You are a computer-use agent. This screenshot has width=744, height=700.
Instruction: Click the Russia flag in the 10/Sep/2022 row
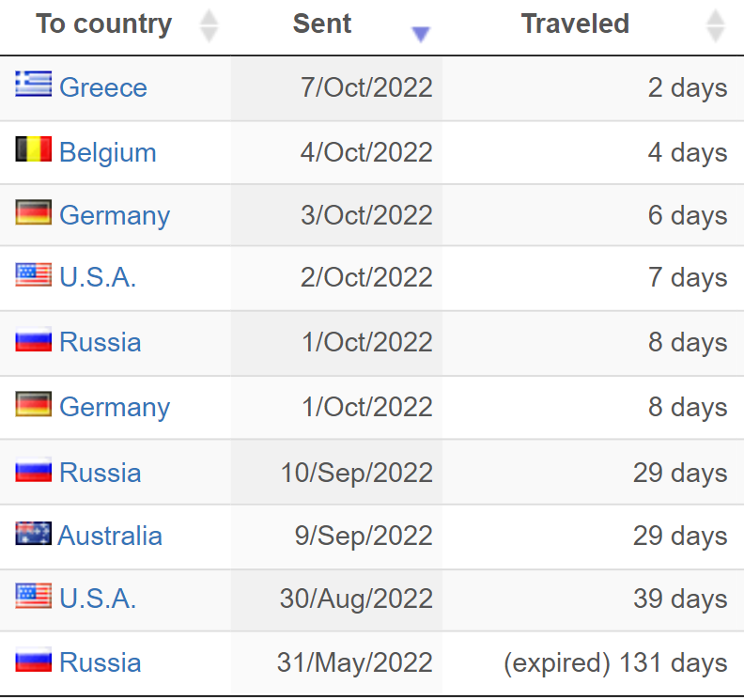33,470
